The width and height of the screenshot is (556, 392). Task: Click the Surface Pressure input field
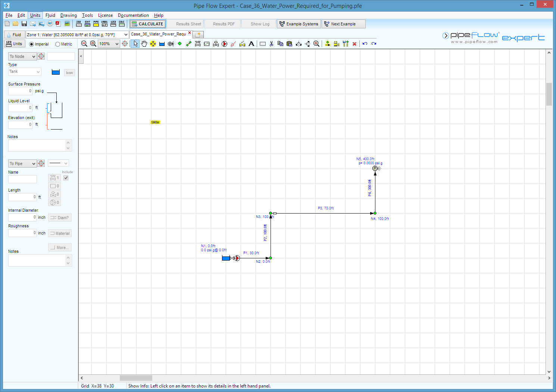pyautogui.click(x=21, y=91)
